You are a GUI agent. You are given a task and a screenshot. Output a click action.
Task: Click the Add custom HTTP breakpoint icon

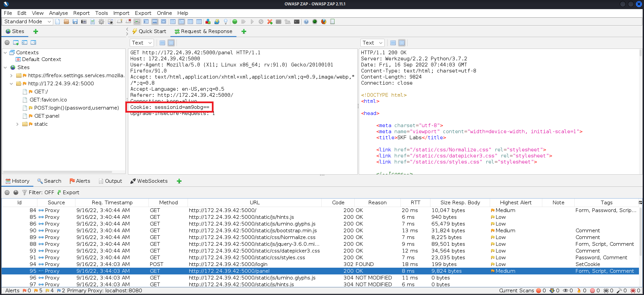[x=270, y=22]
